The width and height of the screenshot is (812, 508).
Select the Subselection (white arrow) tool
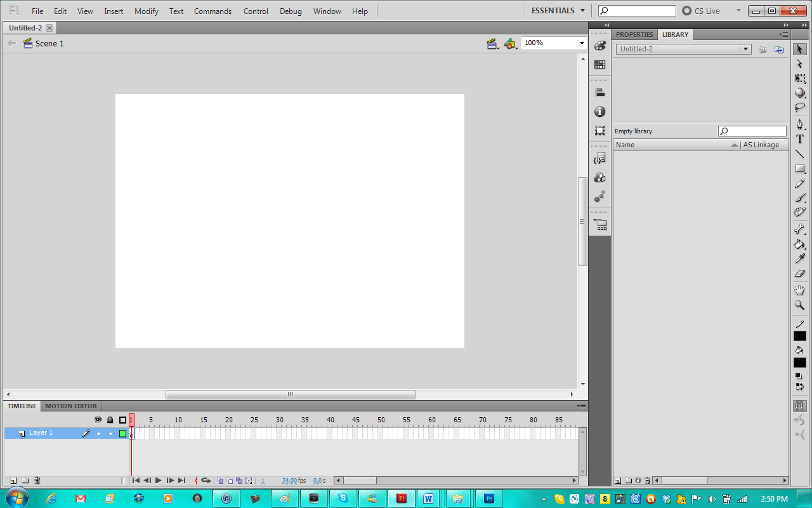pyautogui.click(x=799, y=63)
